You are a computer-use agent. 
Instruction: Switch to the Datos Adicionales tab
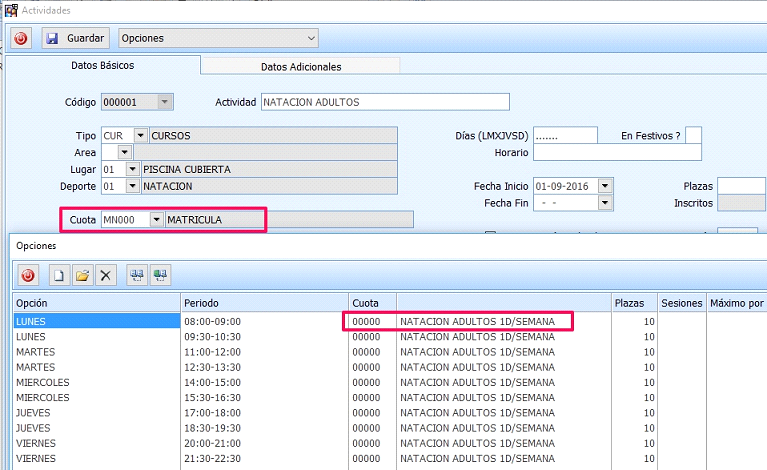(x=300, y=66)
